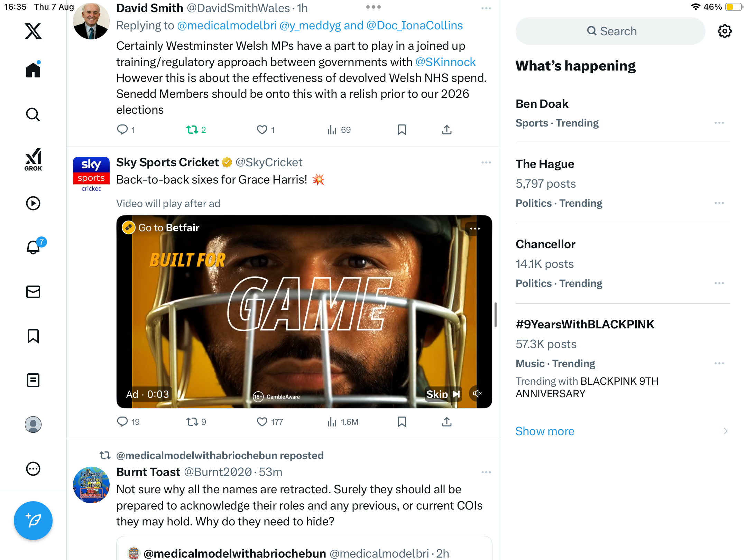This screenshot has width=747, height=560.
Task: Go to the Home tab
Action: pyautogui.click(x=33, y=70)
